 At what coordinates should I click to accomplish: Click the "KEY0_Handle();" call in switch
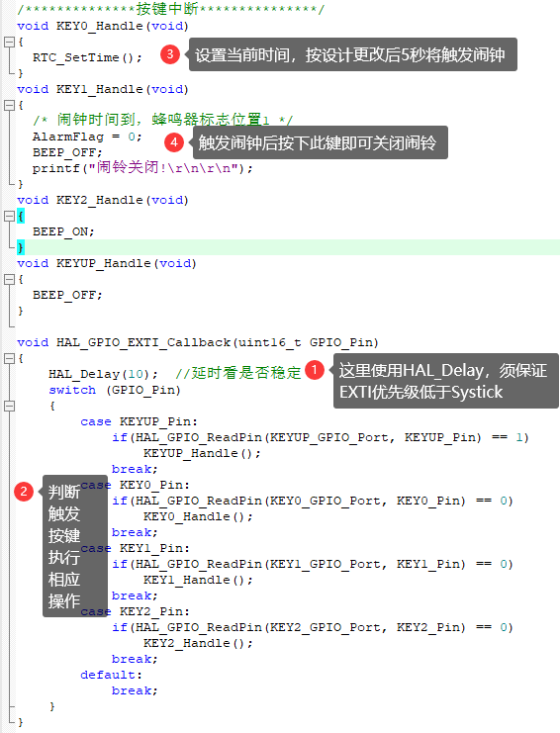198,517
